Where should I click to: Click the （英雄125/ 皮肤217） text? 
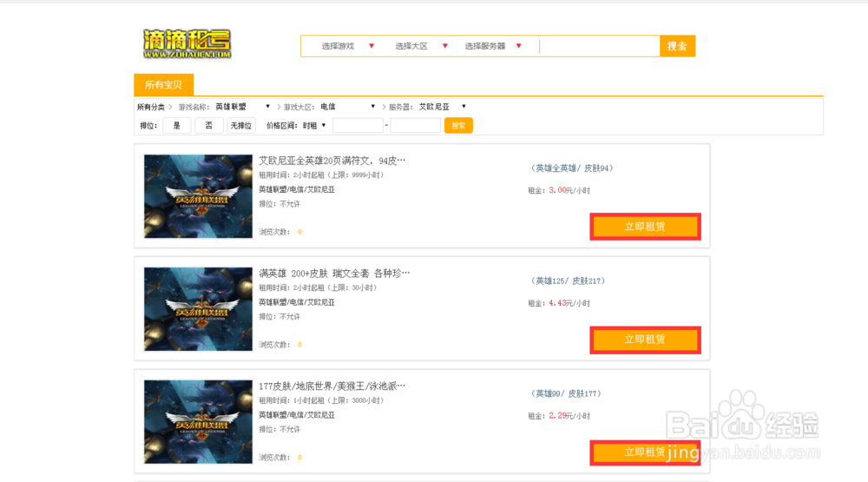click(x=568, y=281)
